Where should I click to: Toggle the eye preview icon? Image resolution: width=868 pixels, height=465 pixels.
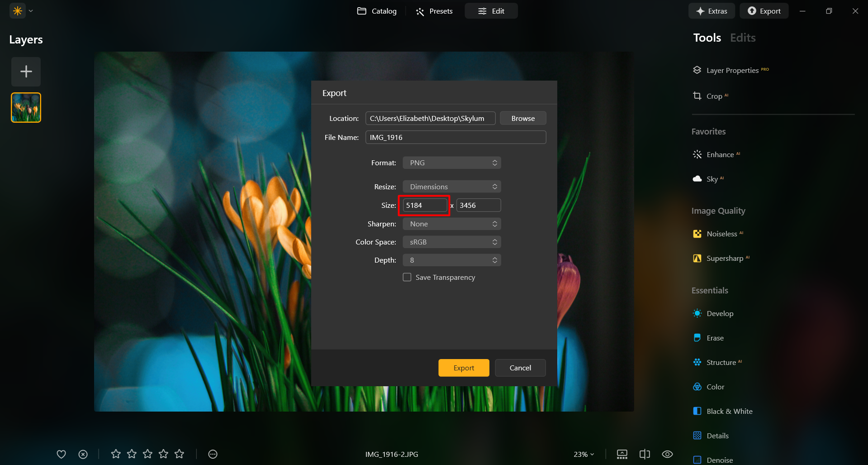coord(667,454)
